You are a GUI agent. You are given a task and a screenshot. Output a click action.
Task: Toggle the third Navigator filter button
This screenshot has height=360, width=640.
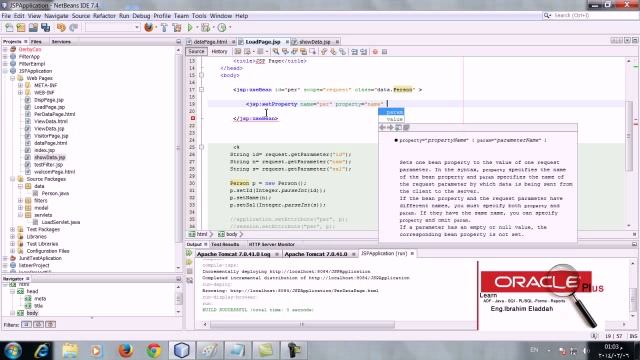[x=51, y=324]
